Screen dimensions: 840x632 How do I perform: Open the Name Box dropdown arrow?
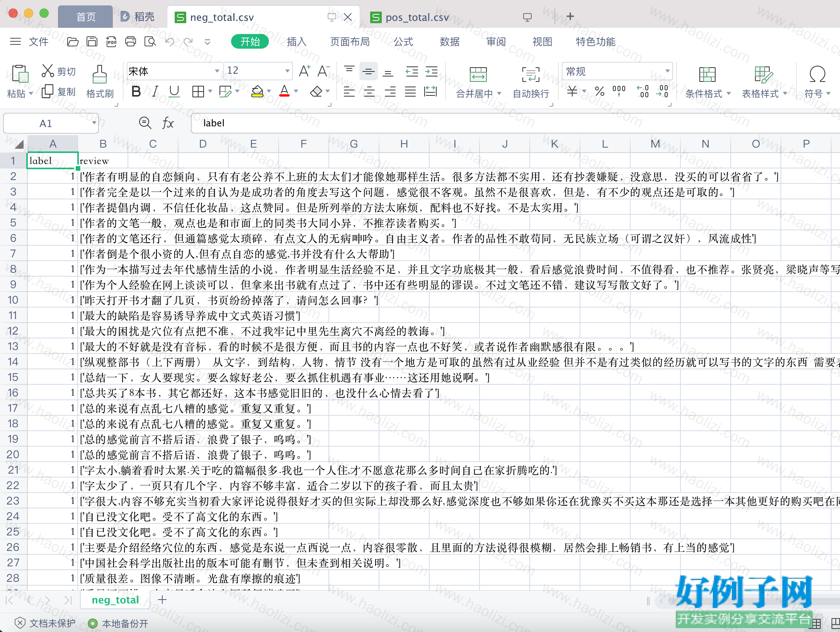[x=94, y=123]
